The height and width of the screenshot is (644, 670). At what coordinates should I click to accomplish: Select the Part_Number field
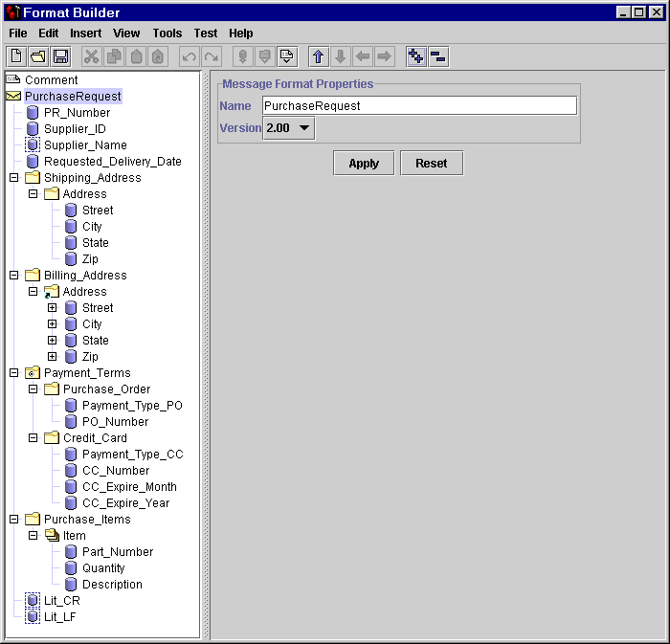click(118, 552)
